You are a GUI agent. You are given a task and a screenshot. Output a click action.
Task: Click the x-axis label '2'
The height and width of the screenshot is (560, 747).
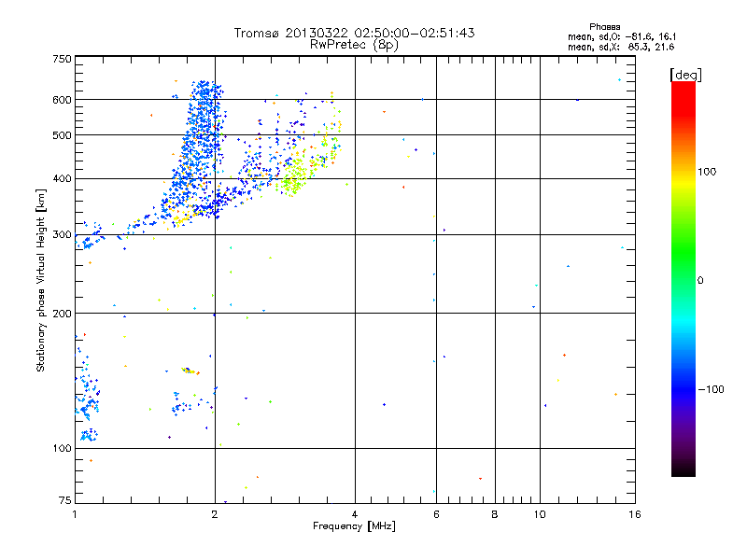point(215,514)
